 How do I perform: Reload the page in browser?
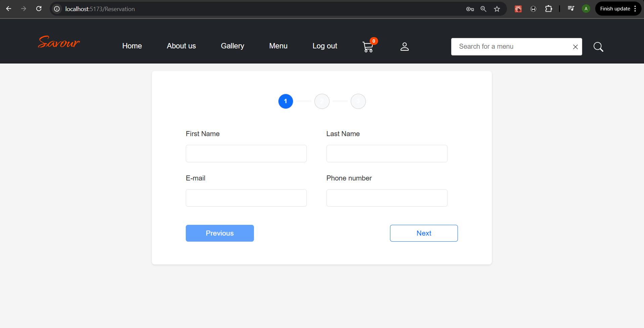click(39, 9)
